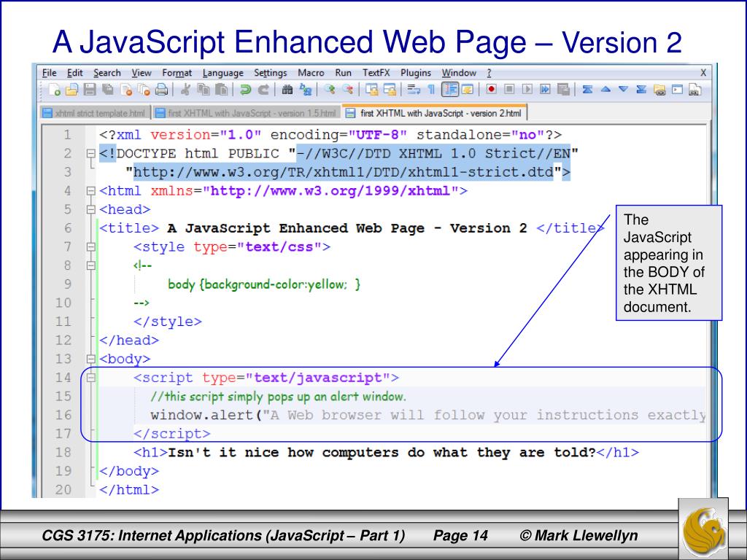Click the Copy icon in toolbar
This screenshot has width=747, height=560.
pyautogui.click(x=204, y=89)
